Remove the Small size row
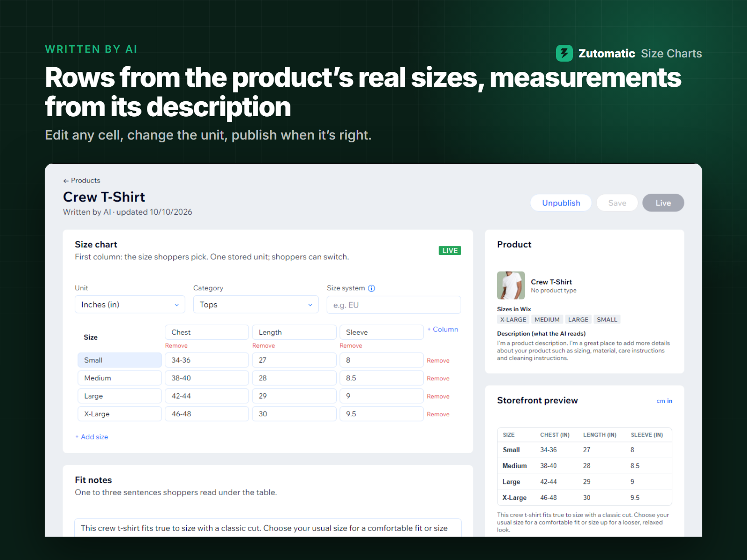The width and height of the screenshot is (747, 560). click(438, 361)
